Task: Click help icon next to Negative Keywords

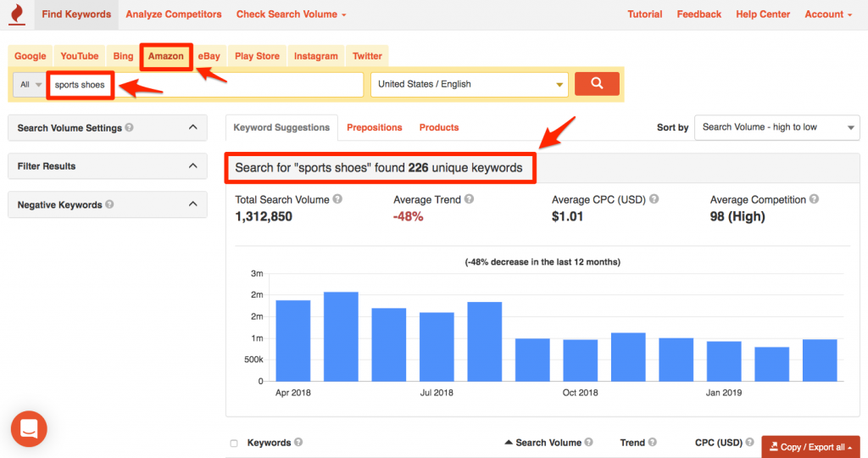Action: tap(109, 204)
